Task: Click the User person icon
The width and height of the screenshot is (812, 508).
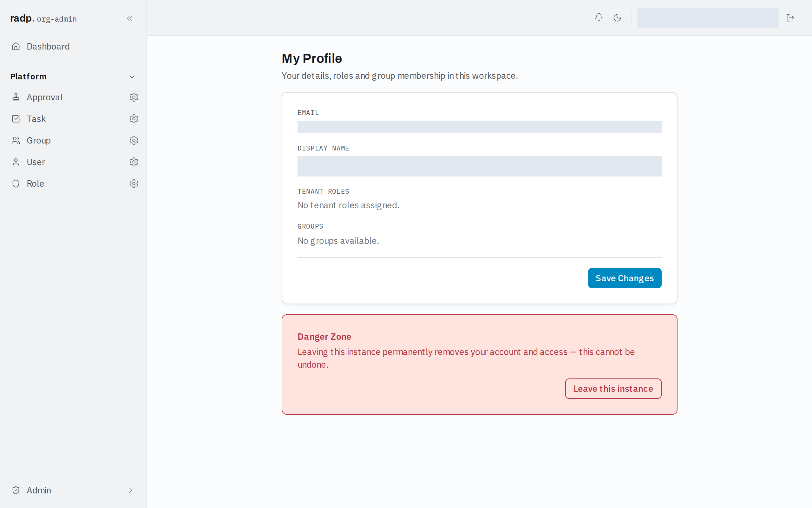Action: pyautogui.click(x=16, y=162)
